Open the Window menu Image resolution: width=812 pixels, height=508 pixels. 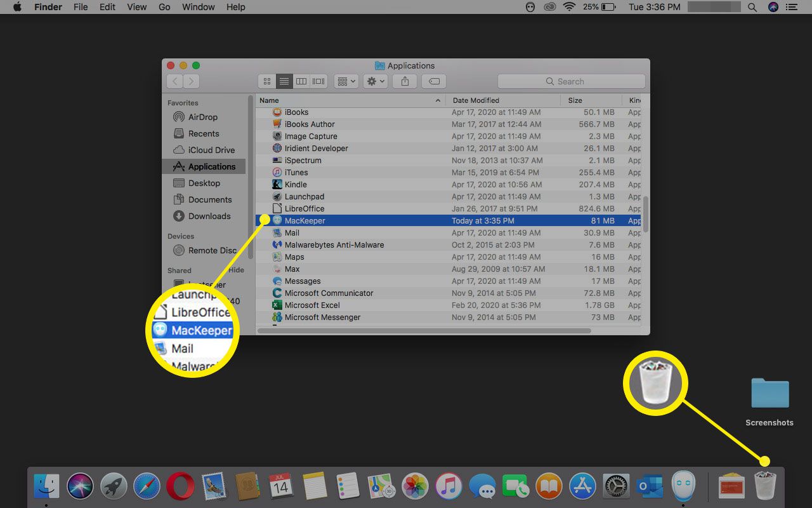pos(198,7)
